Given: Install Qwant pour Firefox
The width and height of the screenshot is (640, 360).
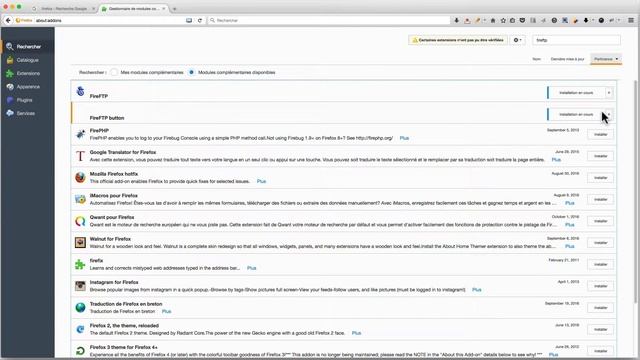Looking at the screenshot, I should (600, 221).
